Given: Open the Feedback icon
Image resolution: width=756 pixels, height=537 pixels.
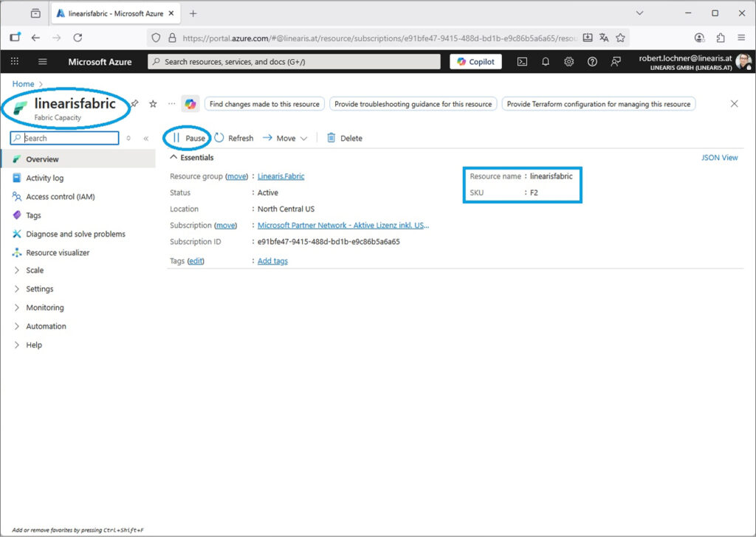Looking at the screenshot, I should point(616,62).
